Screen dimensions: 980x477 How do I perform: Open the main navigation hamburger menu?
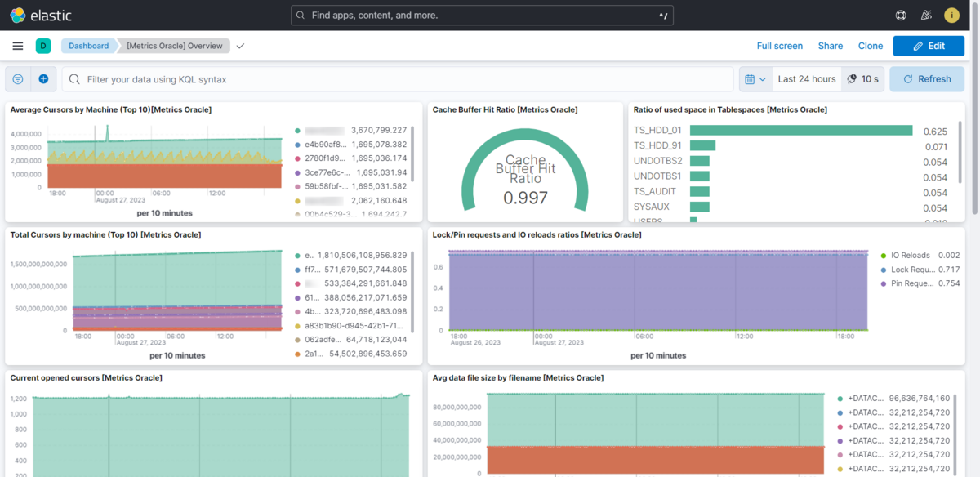click(x=17, y=46)
